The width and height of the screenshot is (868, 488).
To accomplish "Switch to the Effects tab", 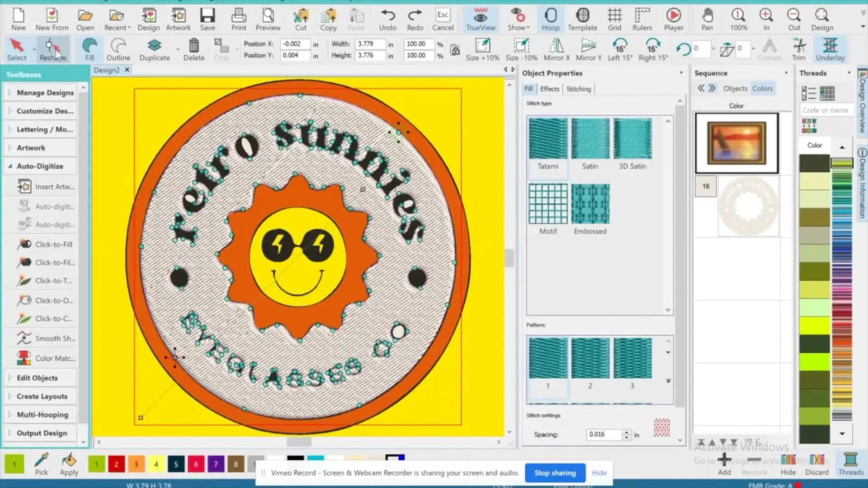I will tap(549, 89).
